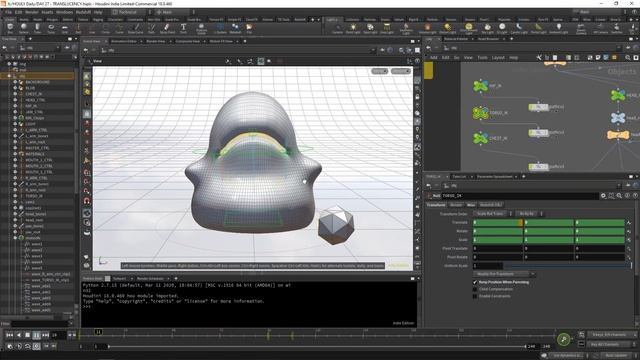Select the TORSO_JK node in network view
Image resolution: width=640 pixels, height=360 pixels.
click(481, 113)
